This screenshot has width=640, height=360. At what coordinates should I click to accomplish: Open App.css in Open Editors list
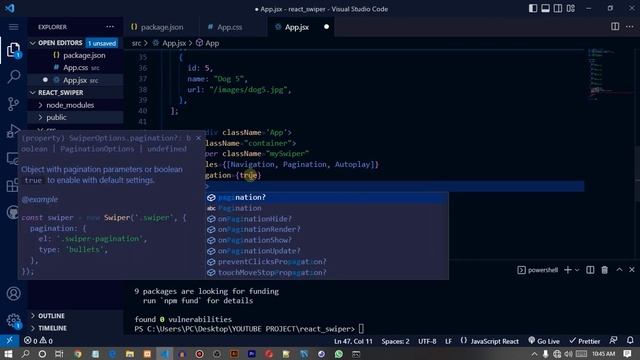pyautogui.click(x=76, y=67)
